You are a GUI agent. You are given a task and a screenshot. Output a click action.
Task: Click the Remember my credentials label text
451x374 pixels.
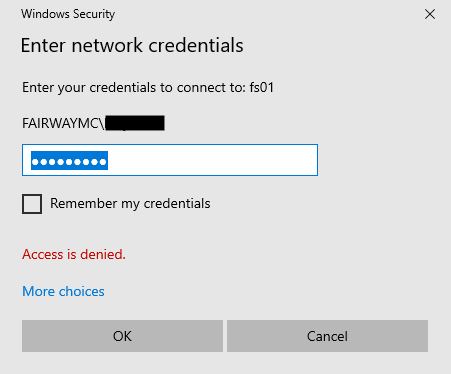point(130,204)
